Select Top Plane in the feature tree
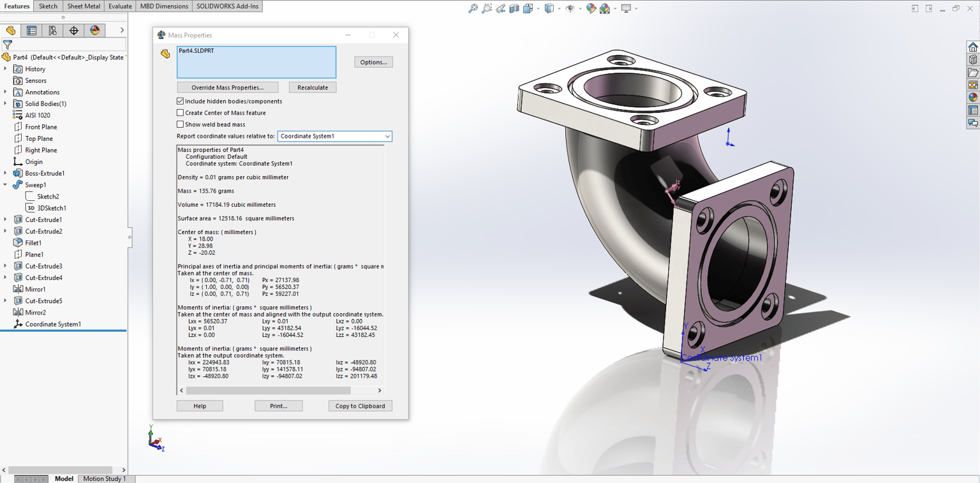 [x=39, y=138]
